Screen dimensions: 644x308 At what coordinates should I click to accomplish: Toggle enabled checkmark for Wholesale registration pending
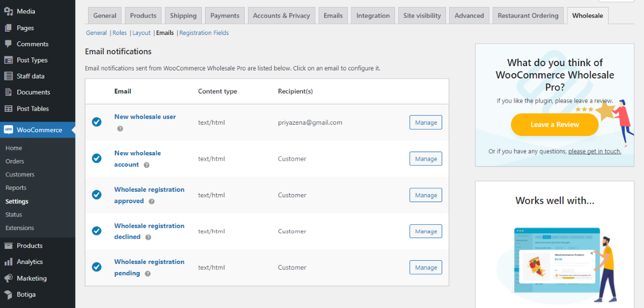97,267
